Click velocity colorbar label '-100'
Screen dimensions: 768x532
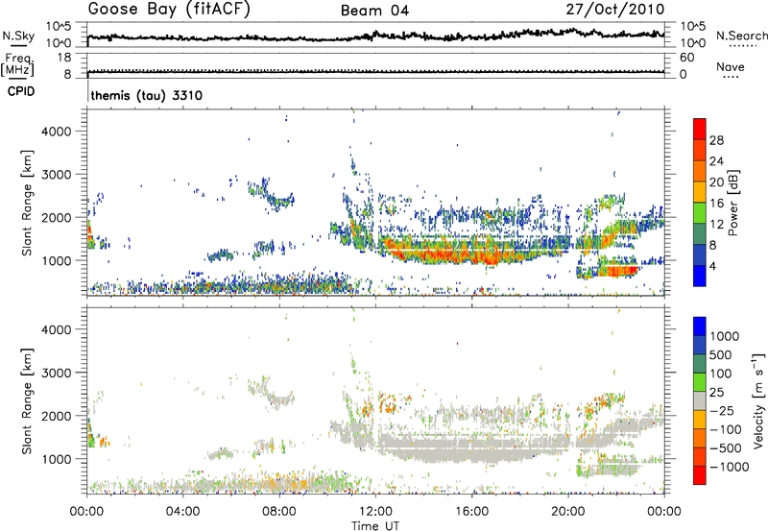(725, 429)
